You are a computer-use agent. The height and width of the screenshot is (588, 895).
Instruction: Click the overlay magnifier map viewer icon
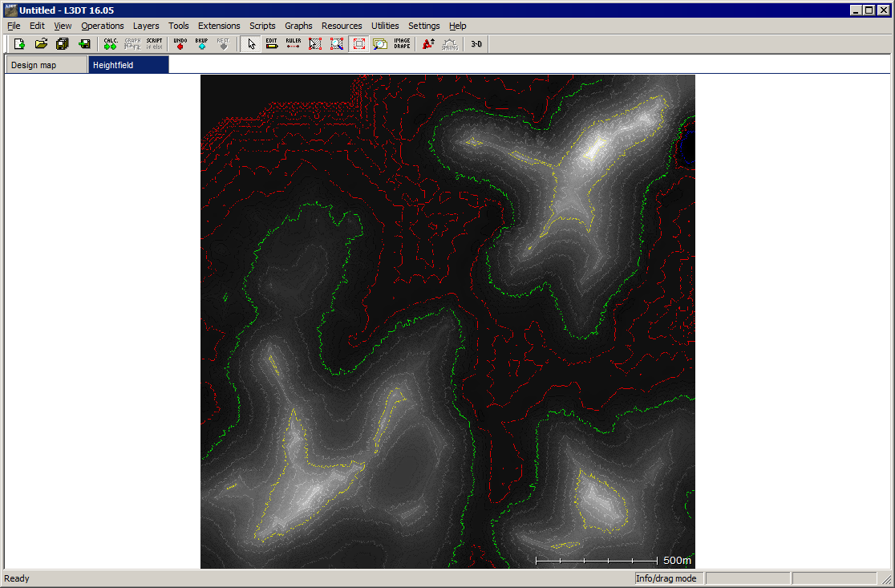click(380, 44)
